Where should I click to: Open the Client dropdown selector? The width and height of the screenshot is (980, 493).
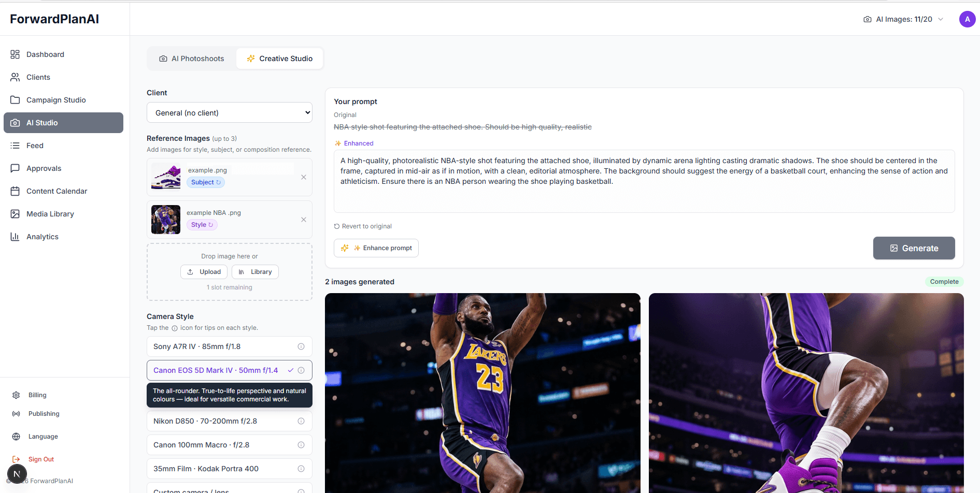coord(230,113)
